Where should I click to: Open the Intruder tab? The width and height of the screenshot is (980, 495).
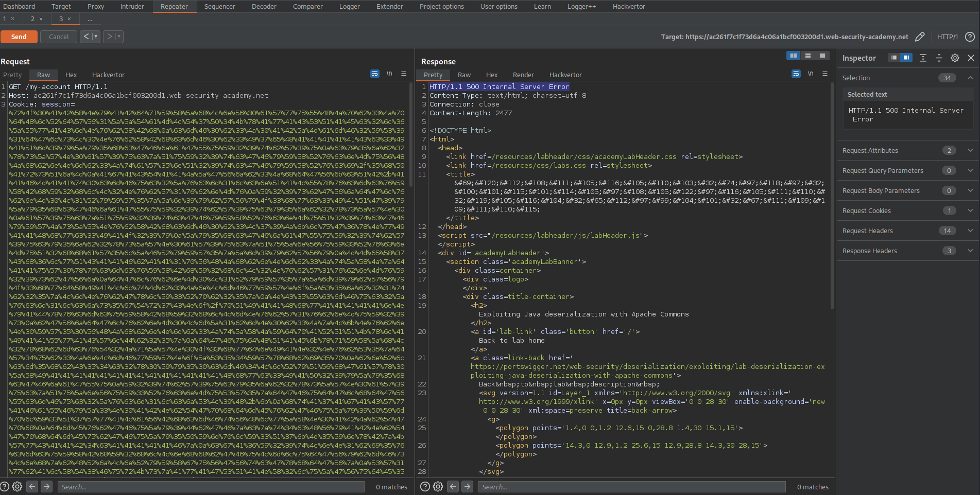pyautogui.click(x=132, y=6)
